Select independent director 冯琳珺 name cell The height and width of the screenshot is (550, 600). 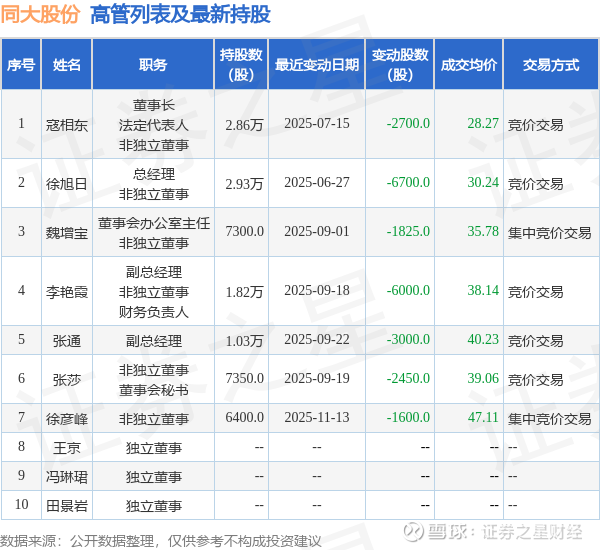[67, 477]
